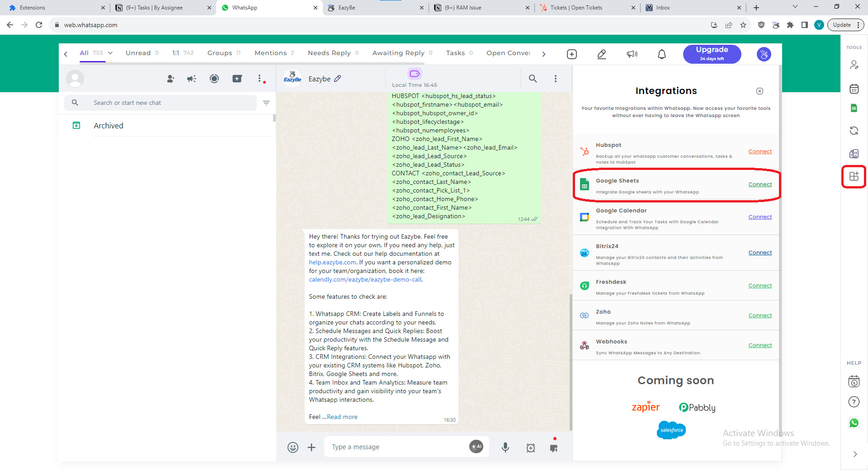Click the communities people icon in chat list header
The image size is (868, 470).
[170, 79]
